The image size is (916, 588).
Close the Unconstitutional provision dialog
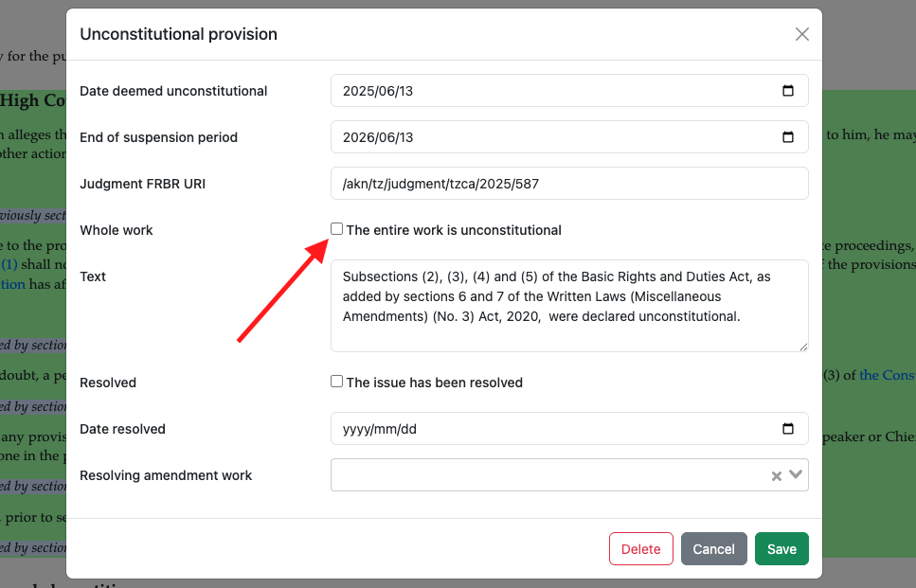(x=802, y=34)
